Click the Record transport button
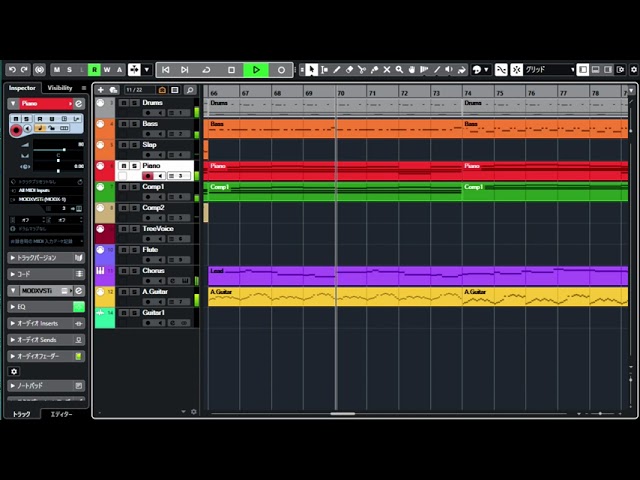Image resolution: width=640 pixels, height=480 pixels. click(281, 70)
